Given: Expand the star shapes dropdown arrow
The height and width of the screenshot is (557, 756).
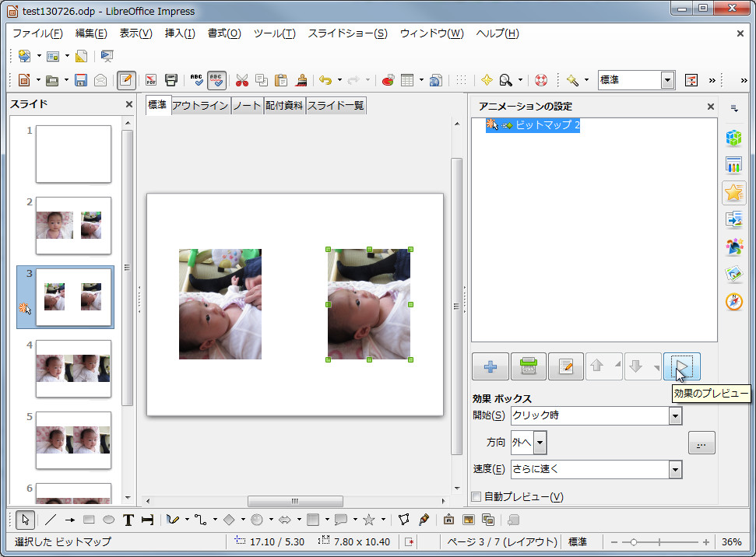Looking at the screenshot, I should click(383, 520).
